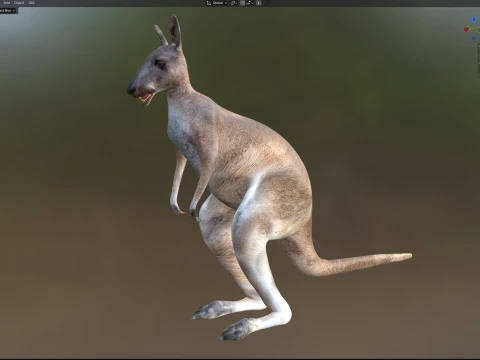Image resolution: width=480 pixels, height=360 pixels.
Task: Click the red X axis gizmo circle
Action: pos(466,30)
